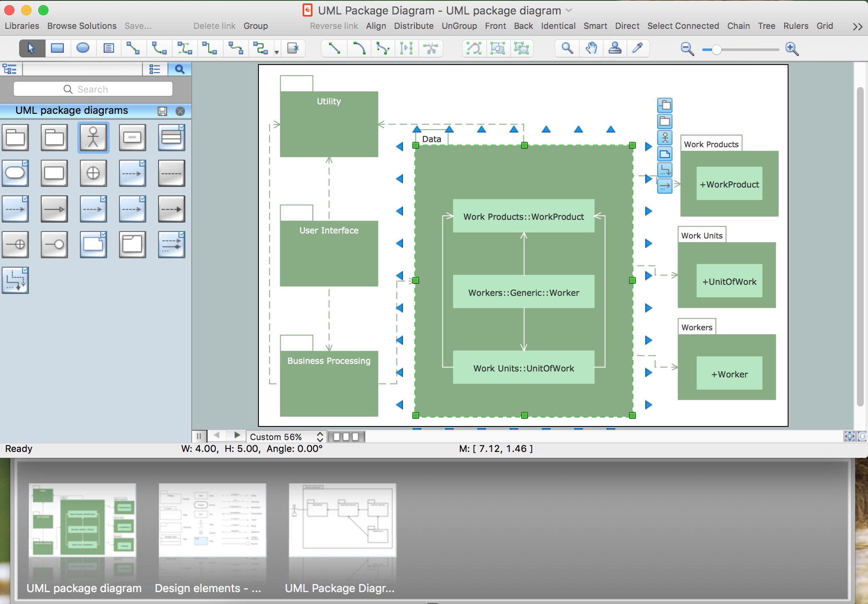Select the +WorkProduct element

(729, 184)
